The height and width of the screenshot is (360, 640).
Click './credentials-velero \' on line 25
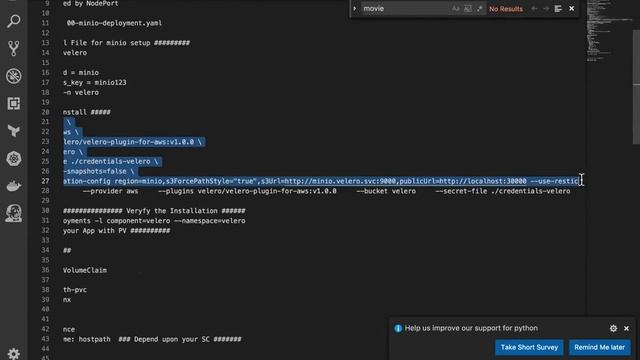click(x=114, y=162)
